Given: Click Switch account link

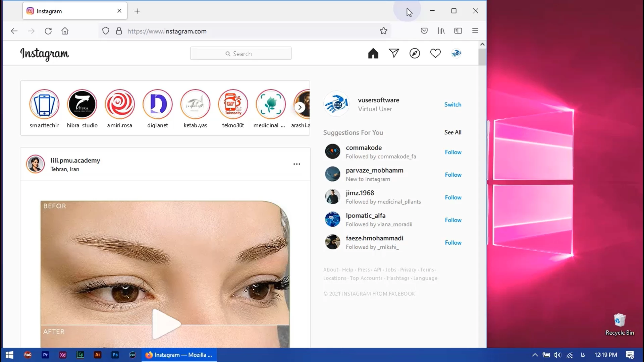Looking at the screenshot, I should pyautogui.click(x=452, y=105).
